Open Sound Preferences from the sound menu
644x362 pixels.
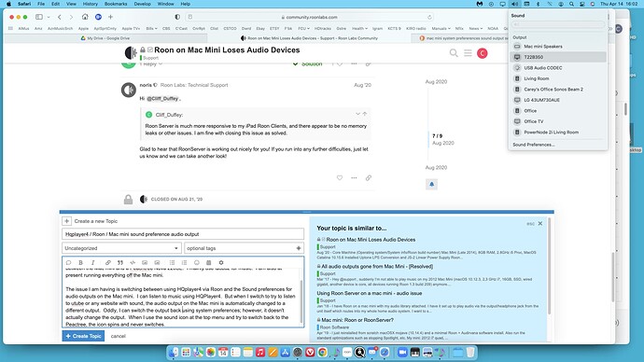click(534, 145)
